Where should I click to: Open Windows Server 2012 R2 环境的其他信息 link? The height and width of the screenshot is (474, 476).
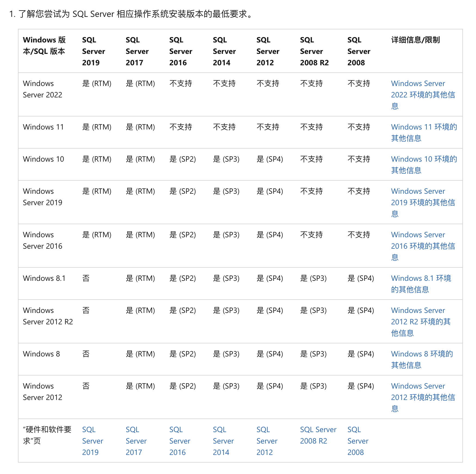tap(421, 322)
